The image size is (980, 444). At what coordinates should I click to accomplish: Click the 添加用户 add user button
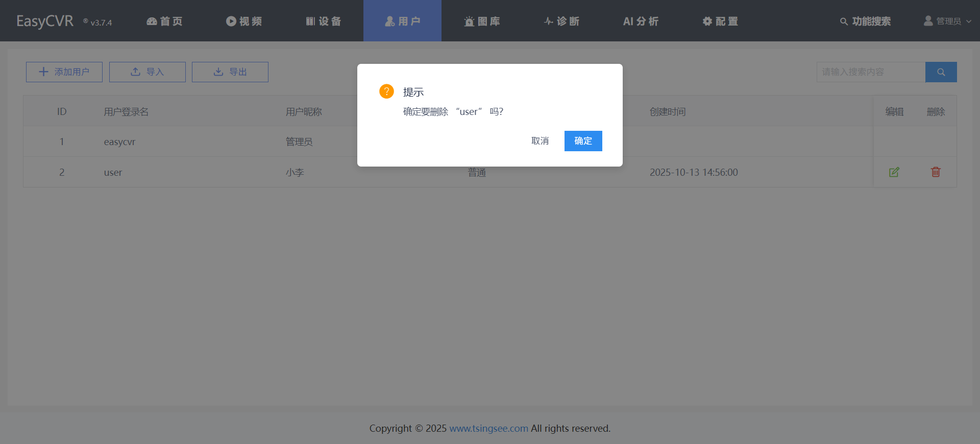64,72
